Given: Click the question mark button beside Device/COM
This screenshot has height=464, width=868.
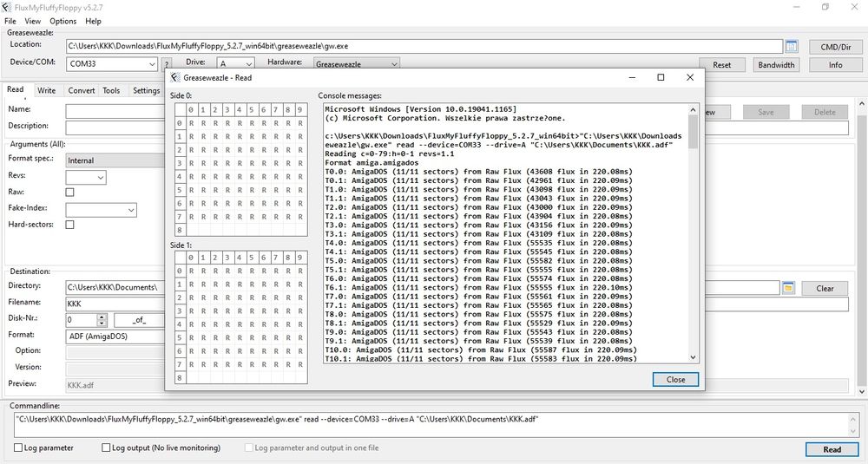Looking at the screenshot, I should click(167, 65).
